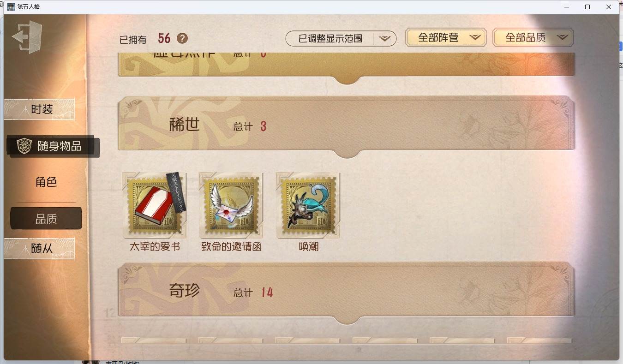This screenshot has height=364, width=623.
Task: Click the chevron arrow in display range box
Action: pos(385,39)
